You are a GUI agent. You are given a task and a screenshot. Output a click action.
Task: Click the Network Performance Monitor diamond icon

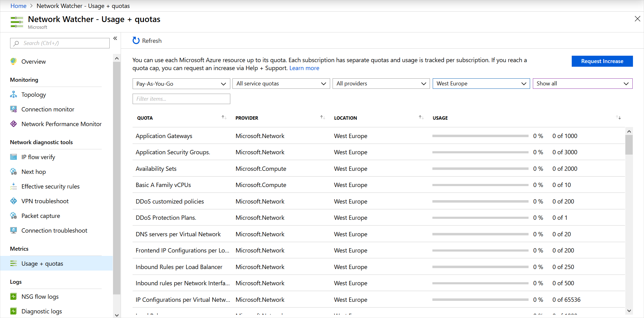13,124
